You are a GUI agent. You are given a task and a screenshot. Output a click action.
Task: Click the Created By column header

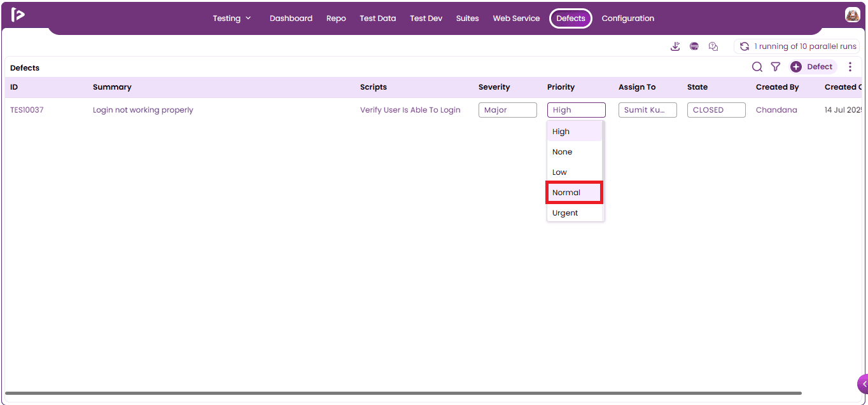click(x=777, y=87)
